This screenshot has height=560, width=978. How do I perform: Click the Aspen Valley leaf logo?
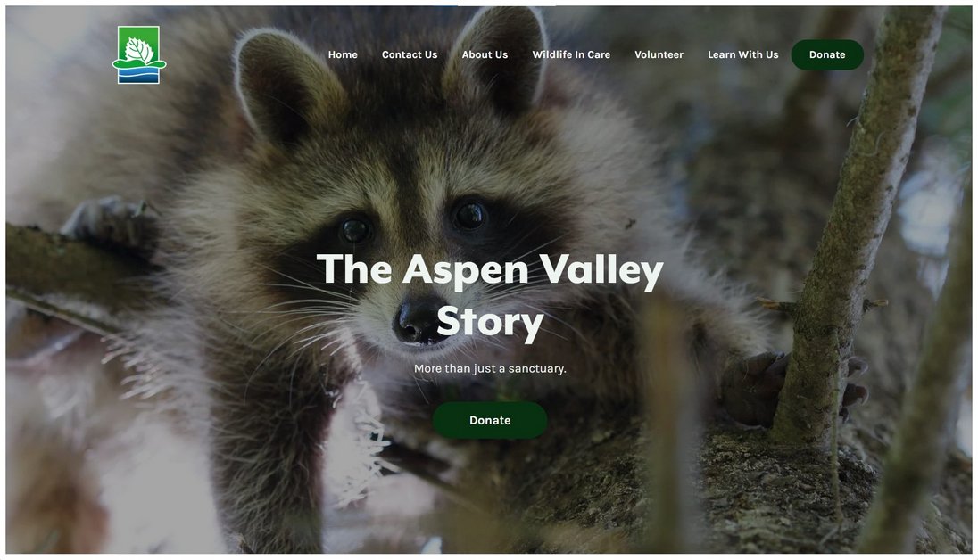(x=139, y=55)
